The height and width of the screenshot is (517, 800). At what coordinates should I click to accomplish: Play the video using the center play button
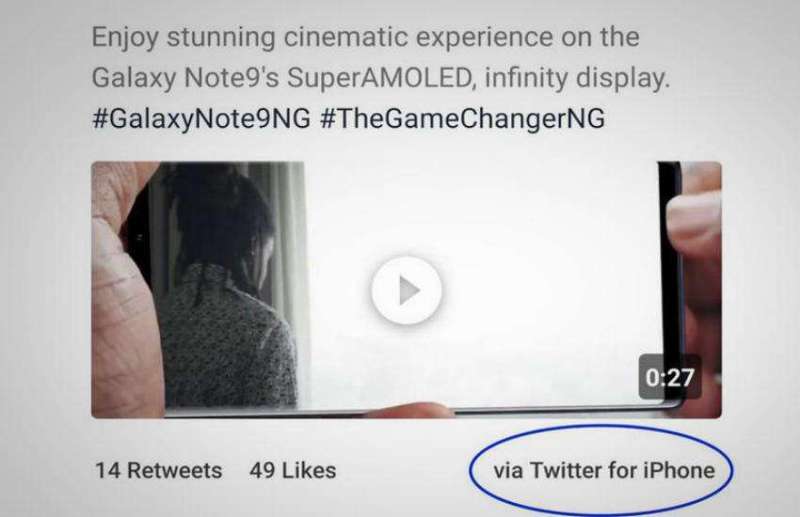406,290
